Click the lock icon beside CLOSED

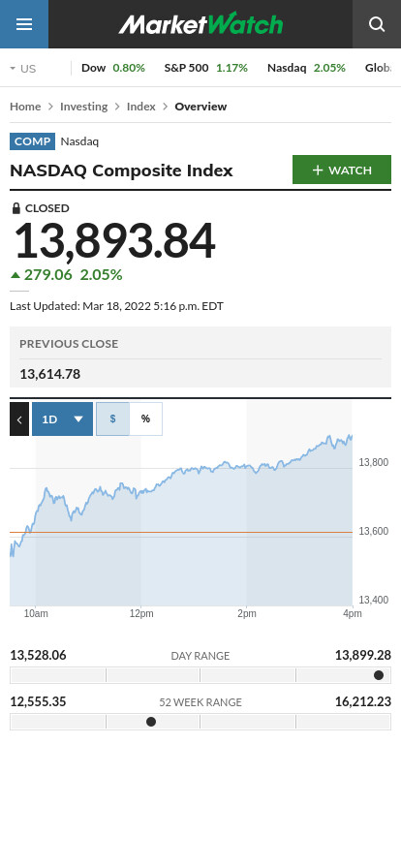tap(16, 208)
